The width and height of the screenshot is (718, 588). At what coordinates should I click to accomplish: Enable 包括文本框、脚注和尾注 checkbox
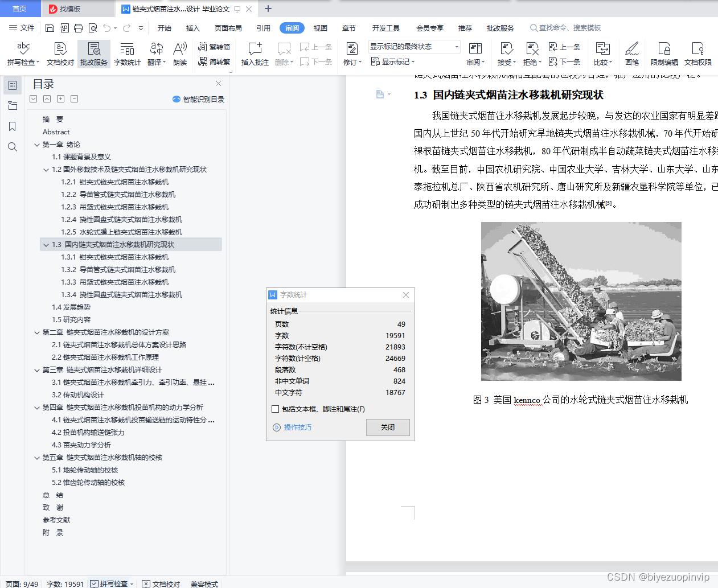(x=276, y=408)
